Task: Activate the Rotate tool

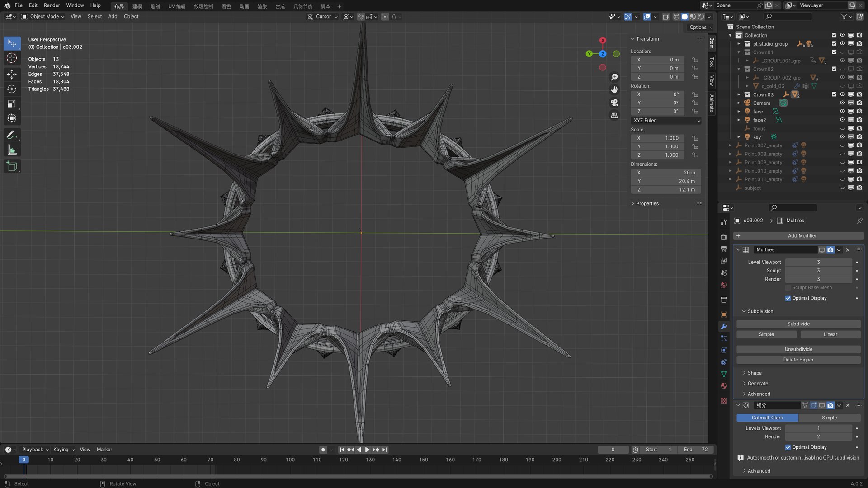Action: (12, 89)
